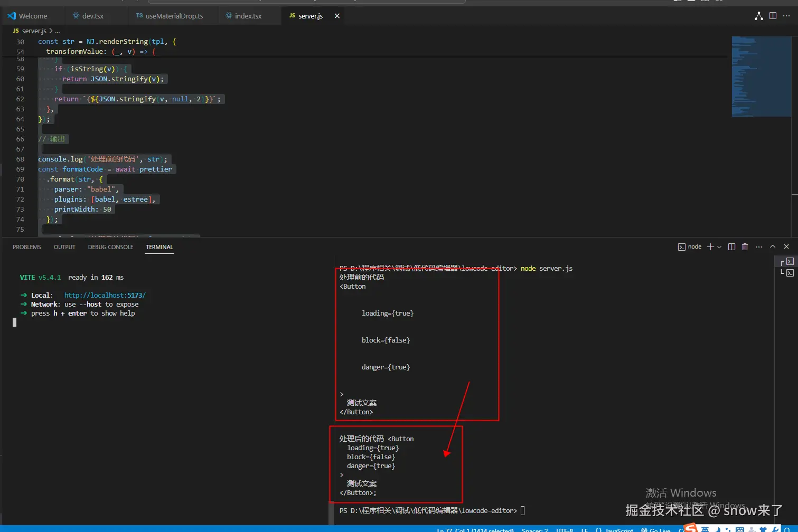Image resolution: width=798 pixels, height=532 pixels.
Task: Toggle the Sogou English/Chinese mode indicator
Action: coord(705,529)
